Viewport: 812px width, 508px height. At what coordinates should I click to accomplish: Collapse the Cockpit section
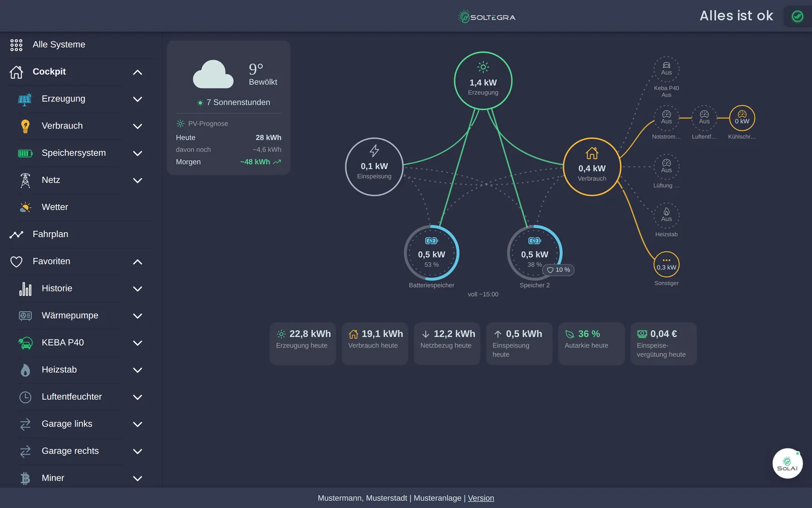(137, 72)
